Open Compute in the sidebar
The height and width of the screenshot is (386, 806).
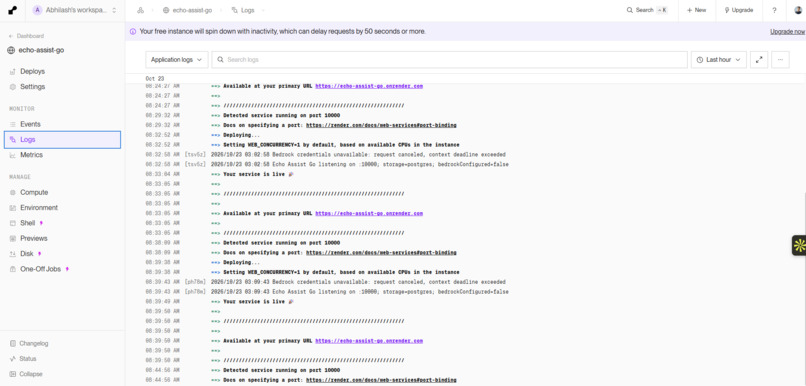coord(34,193)
